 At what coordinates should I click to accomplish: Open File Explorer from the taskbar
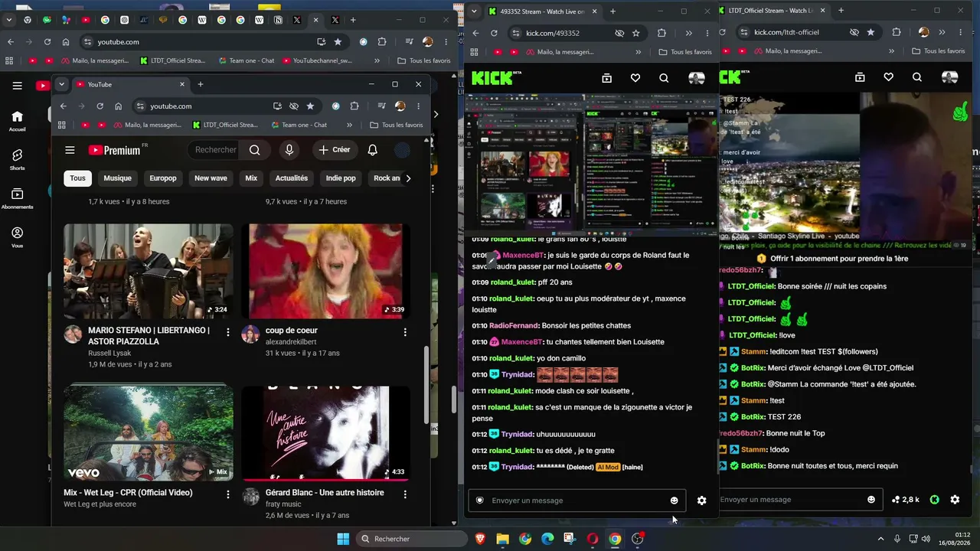pyautogui.click(x=502, y=539)
